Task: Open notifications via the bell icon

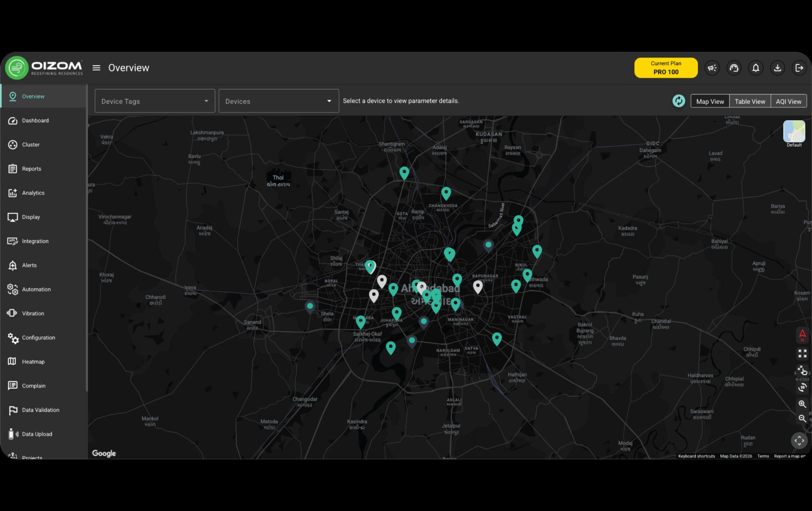Action: [756, 68]
